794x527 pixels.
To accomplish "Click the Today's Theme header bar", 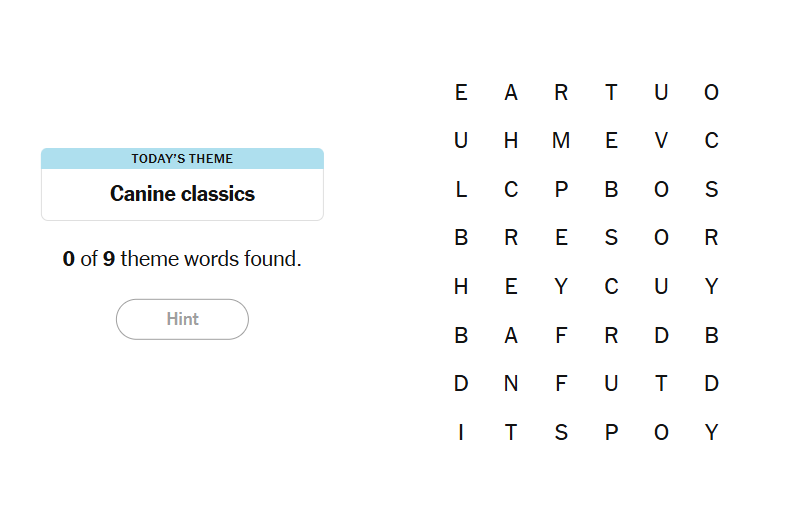I will point(182,159).
